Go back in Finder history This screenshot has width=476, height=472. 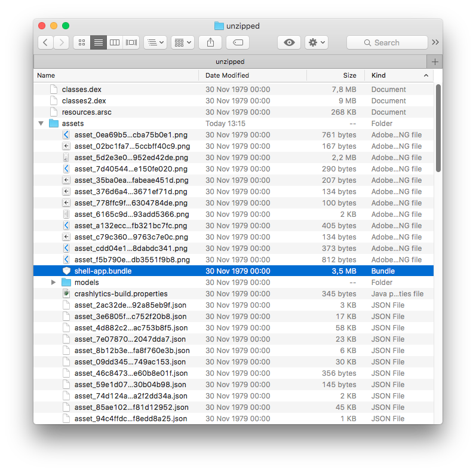45,42
